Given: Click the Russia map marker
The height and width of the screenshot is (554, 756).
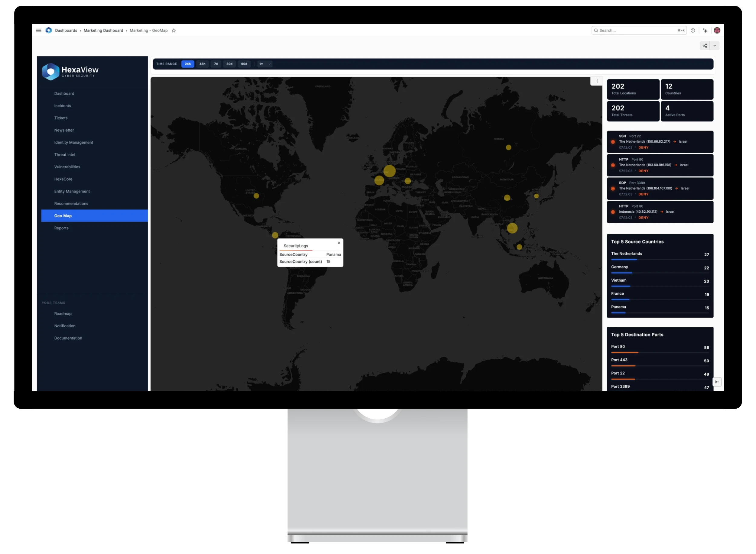Looking at the screenshot, I should click(509, 147).
